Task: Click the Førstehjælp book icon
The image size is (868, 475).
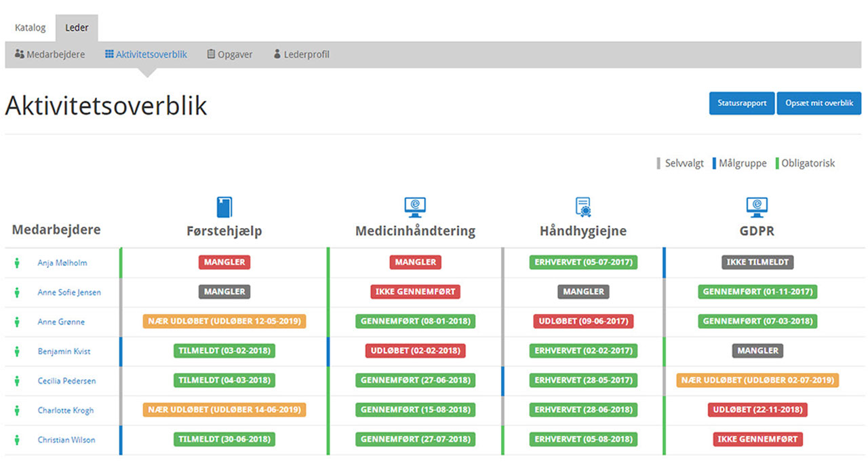Action: [x=224, y=207]
